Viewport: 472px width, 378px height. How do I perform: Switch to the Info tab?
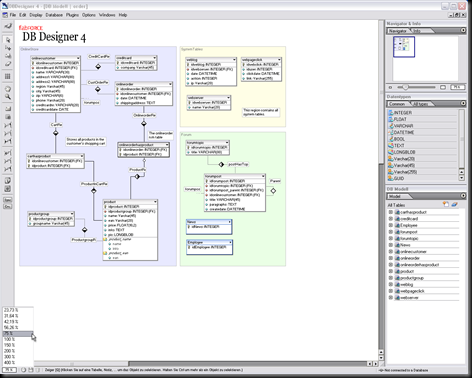pyautogui.click(x=417, y=31)
